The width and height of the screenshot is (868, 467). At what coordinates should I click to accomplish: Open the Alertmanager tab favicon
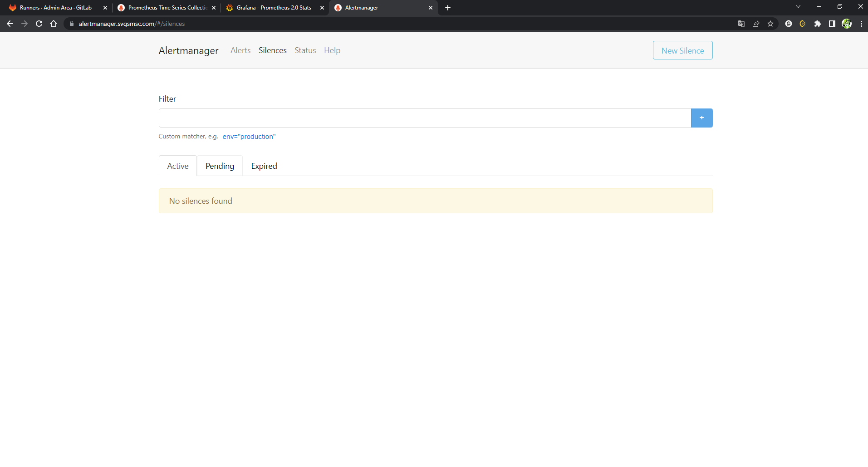(339, 8)
